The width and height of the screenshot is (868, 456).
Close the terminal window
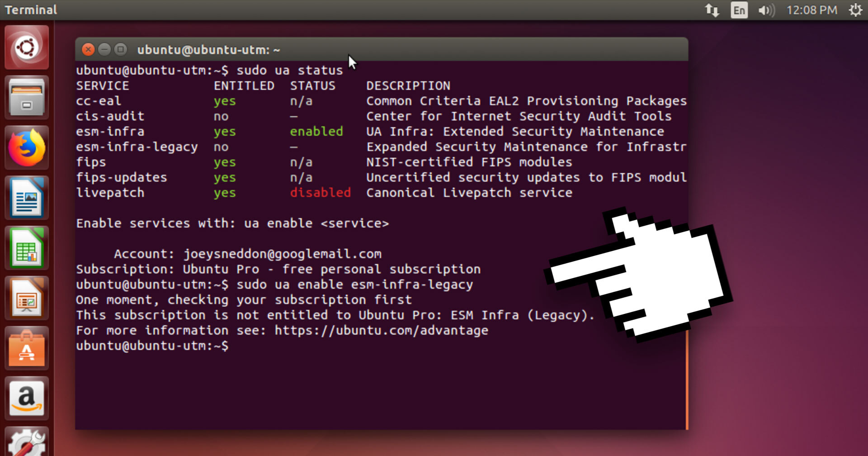click(x=88, y=49)
